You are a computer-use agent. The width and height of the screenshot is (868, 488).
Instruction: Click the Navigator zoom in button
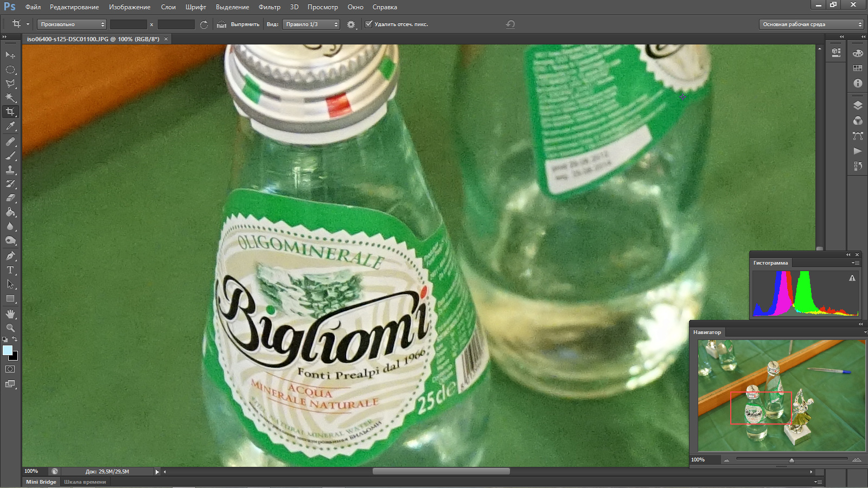pyautogui.click(x=857, y=460)
